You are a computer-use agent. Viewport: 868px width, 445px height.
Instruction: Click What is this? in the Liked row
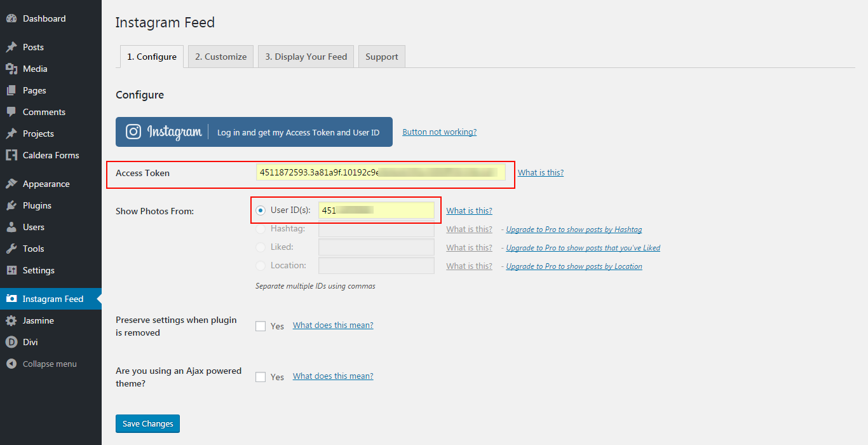[469, 248]
